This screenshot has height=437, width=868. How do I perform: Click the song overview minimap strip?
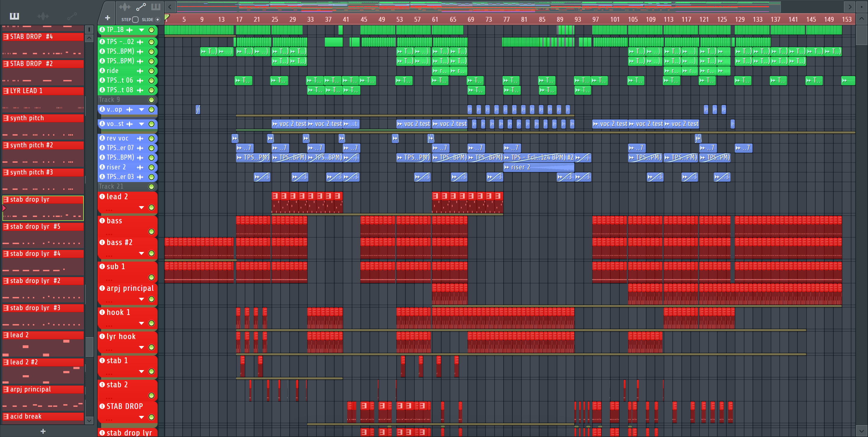click(479, 6)
